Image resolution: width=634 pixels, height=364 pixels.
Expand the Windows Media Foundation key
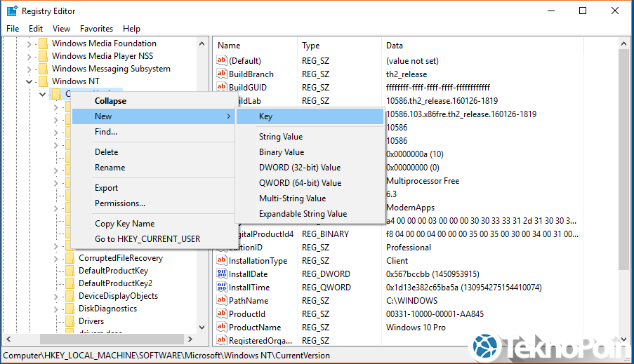29,43
